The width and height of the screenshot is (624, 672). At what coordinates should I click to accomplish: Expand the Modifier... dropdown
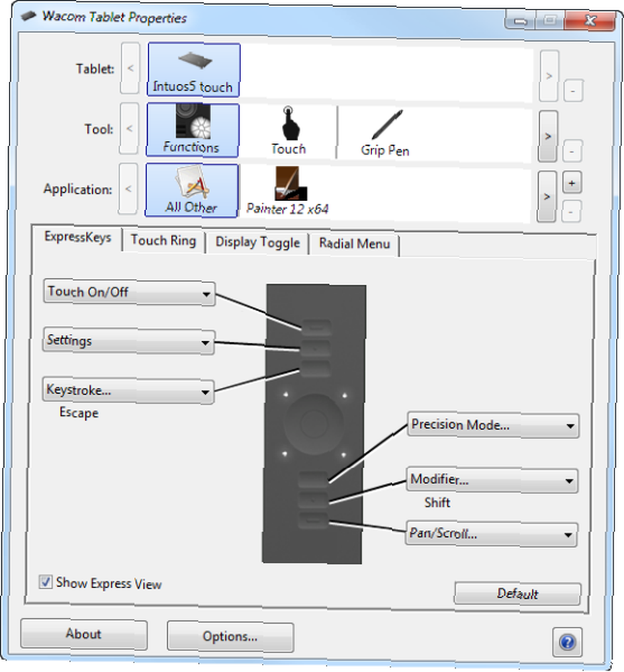[x=492, y=480]
